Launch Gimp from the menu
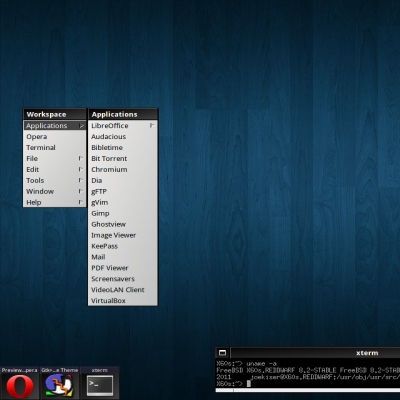This screenshot has height=400, width=400. (x=123, y=213)
